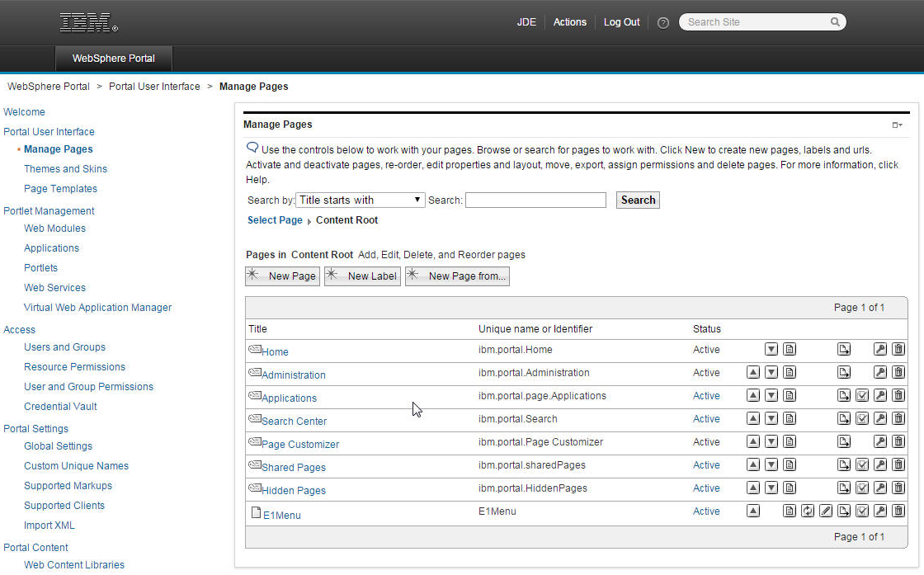Click checkmark icon in Search Center row
The height and width of the screenshot is (575, 924).
coord(861,418)
